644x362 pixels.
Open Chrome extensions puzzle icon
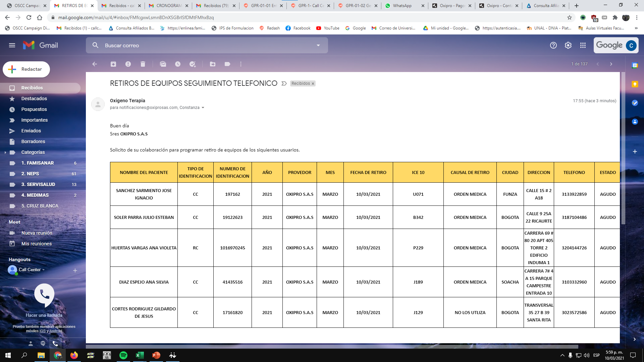(x=615, y=17)
